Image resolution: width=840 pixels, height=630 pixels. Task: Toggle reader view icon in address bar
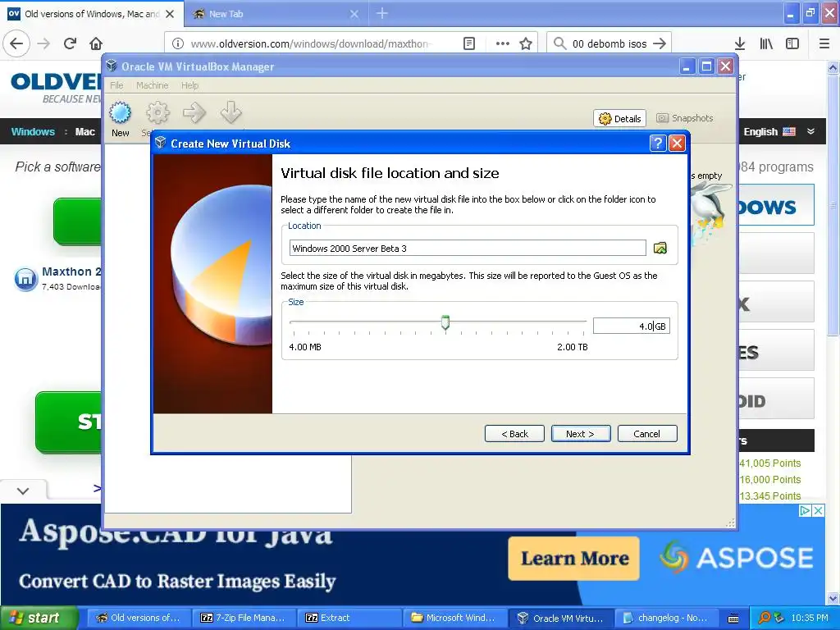click(468, 43)
